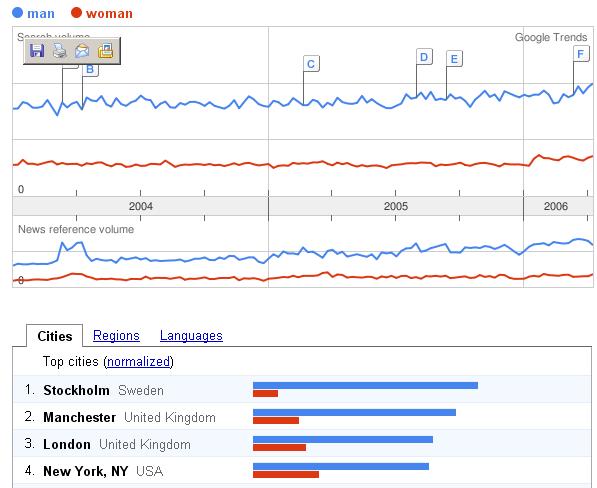
Task: Click news flag F on chart
Action: (x=581, y=54)
